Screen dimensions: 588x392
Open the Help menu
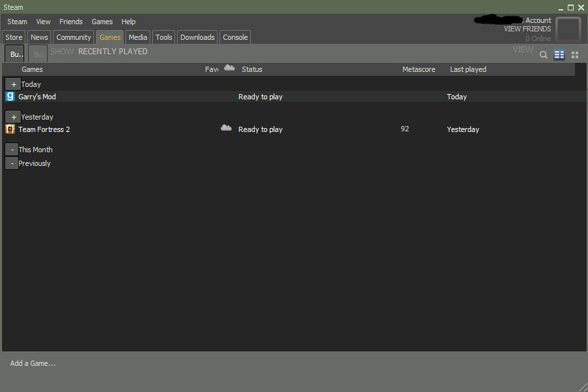click(x=128, y=22)
